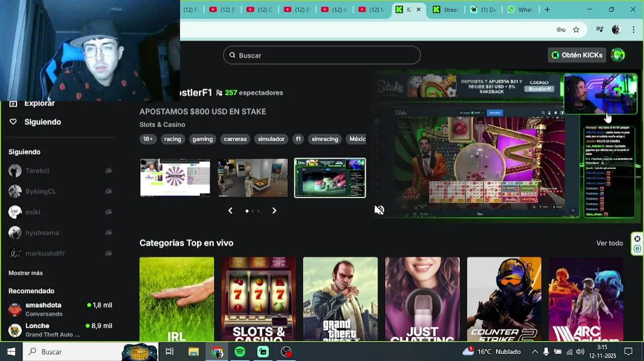
Task: Open the Slots & Casino category link
Action: (163, 124)
